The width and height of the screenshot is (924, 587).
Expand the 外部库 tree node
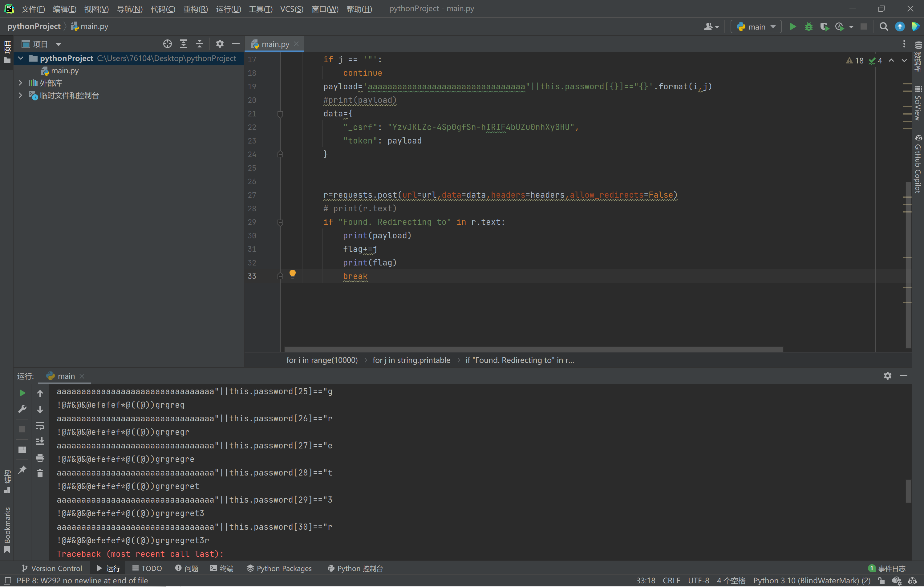(21, 83)
